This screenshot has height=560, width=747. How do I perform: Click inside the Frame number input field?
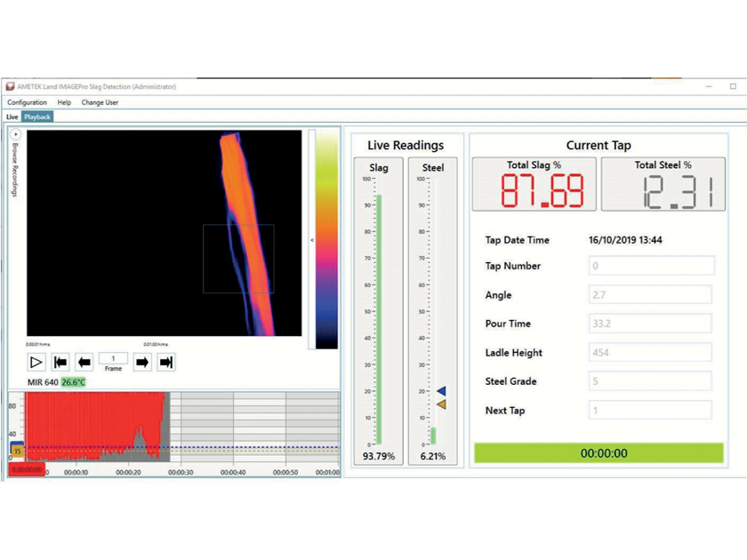[x=114, y=358]
